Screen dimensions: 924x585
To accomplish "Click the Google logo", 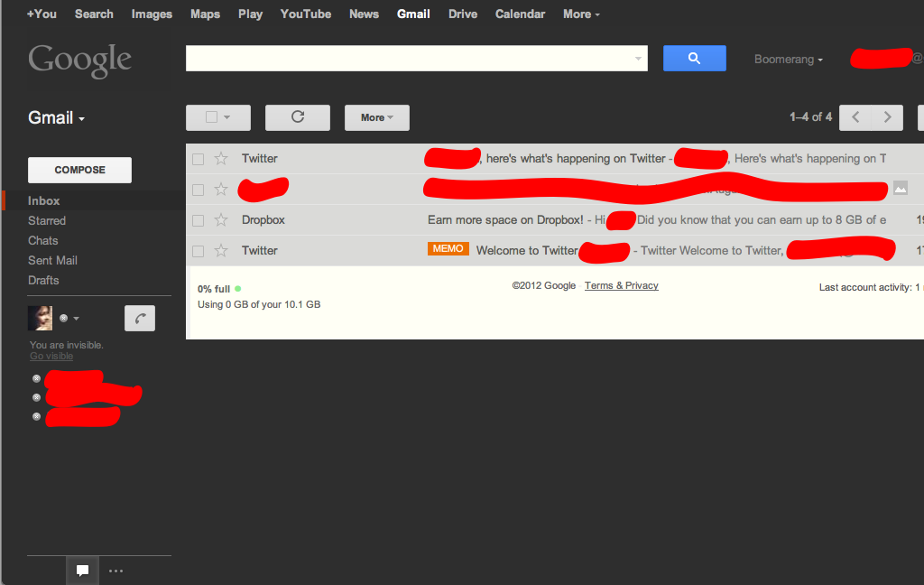I will click(79, 60).
